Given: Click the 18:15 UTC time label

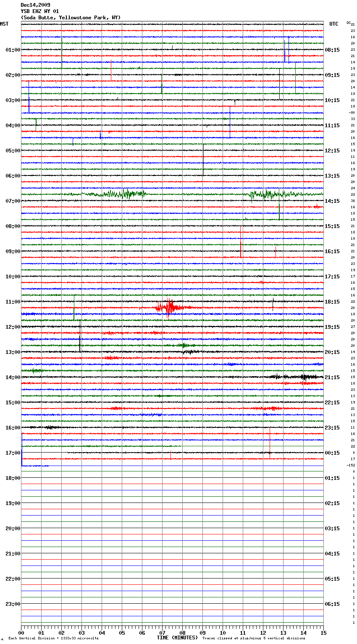Looking at the screenshot, I should [x=332, y=302].
